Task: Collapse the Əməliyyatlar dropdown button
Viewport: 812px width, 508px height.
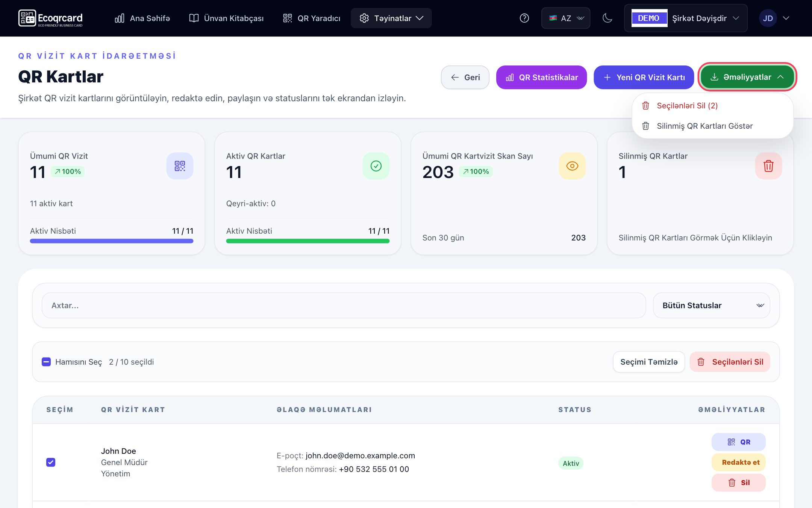Action: click(747, 77)
